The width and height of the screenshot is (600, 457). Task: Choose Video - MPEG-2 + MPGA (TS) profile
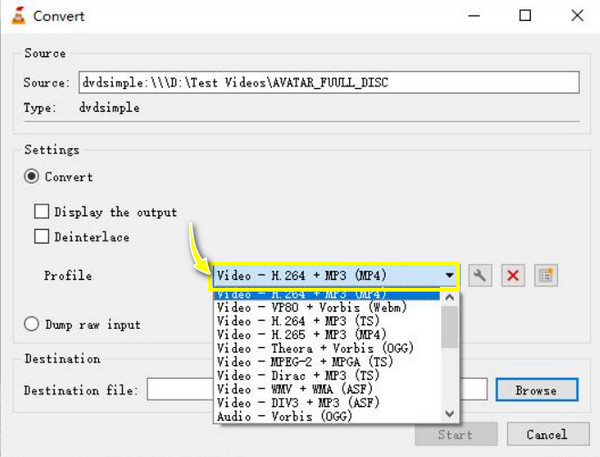326,362
